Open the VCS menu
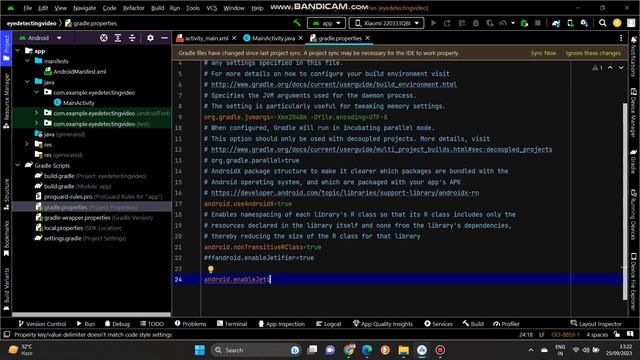Image resolution: width=640 pixels, height=360 pixels. [x=211, y=8]
